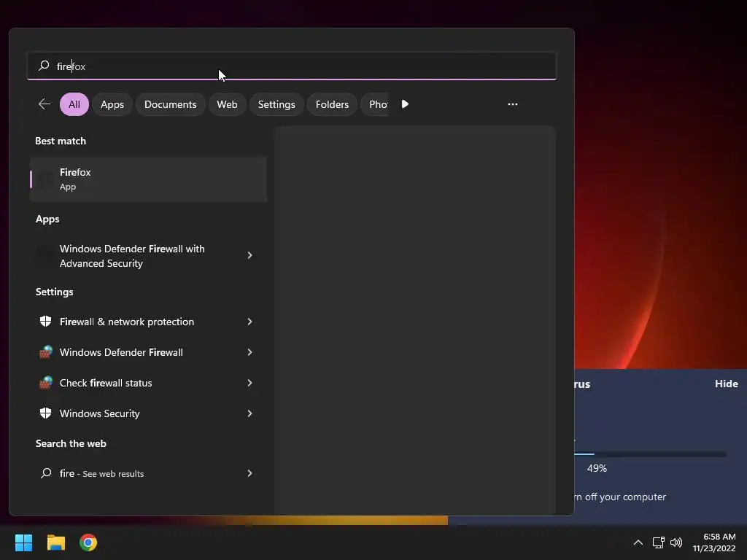Screen dimensions: 747x560
Task: Open Windows Defender Firewall setting
Action: coord(148,352)
